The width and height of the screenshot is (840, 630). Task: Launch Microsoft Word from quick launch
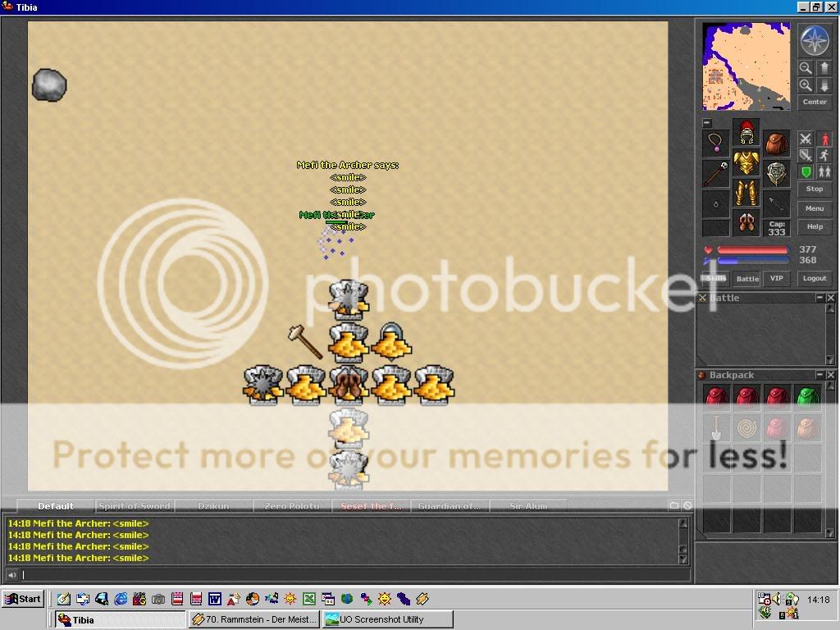click(215, 598)
